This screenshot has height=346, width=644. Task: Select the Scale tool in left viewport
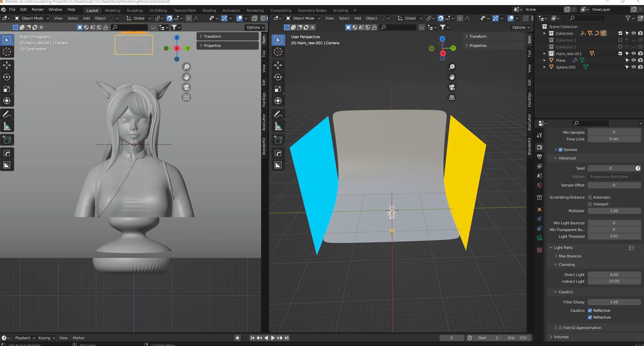click(7, 89)
